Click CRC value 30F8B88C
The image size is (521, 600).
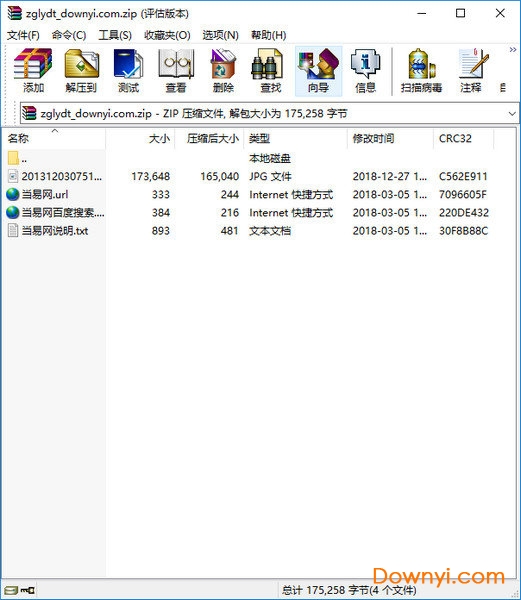[463, 231]
